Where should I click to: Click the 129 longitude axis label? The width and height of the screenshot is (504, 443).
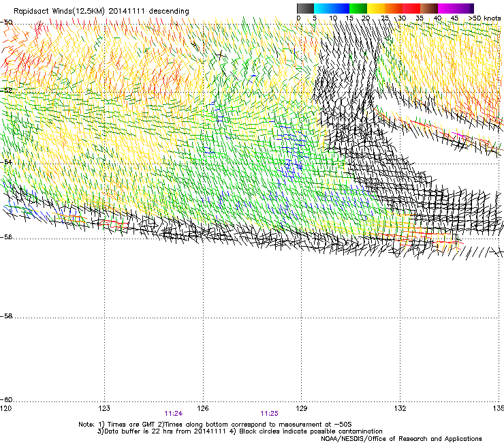click(302, 408)
